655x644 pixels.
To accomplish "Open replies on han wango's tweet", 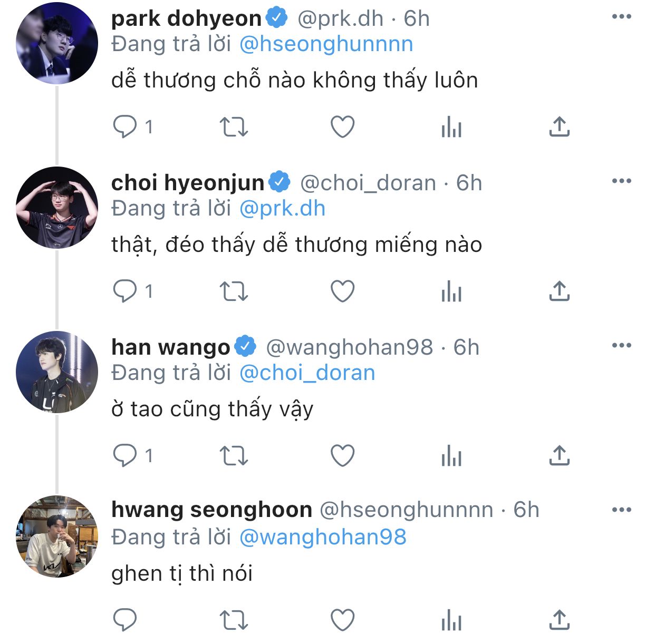I will [126, 456].
